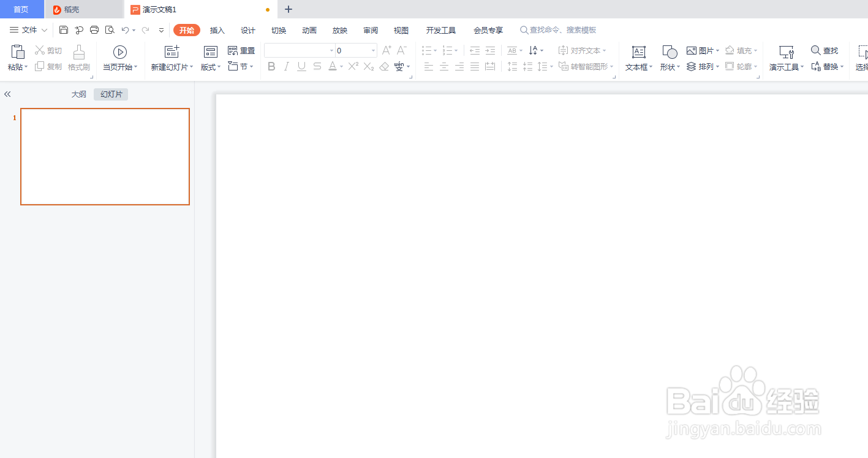Click the Shapes (形状) icon

[670, 52]
